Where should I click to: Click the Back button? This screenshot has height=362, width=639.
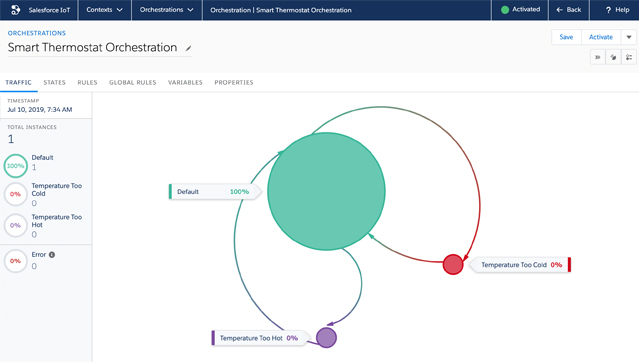click(569, 10)
